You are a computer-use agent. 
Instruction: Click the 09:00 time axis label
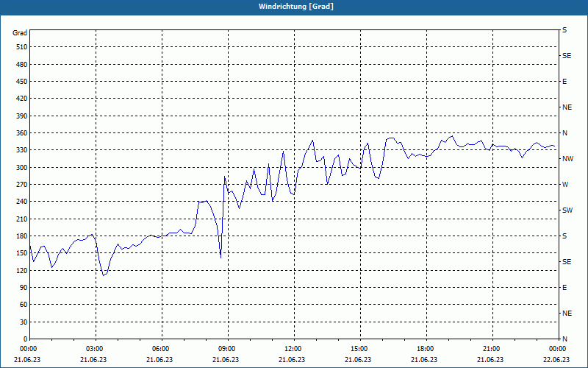(228, 348)
